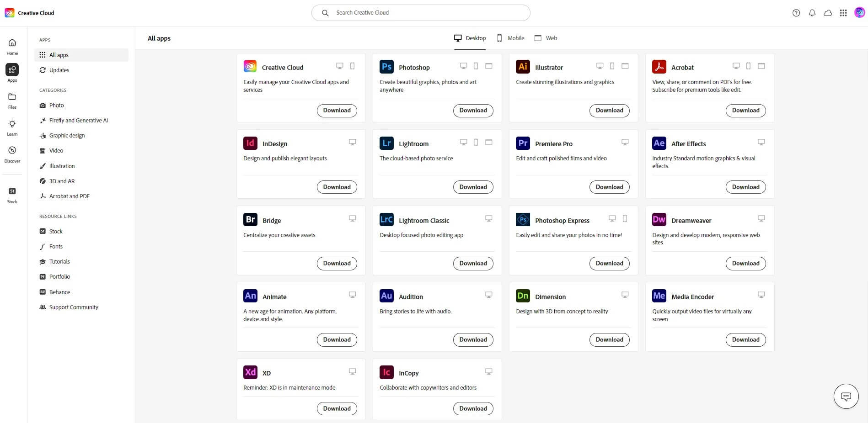Open the apps grid switcher icon

pos(843,13)
